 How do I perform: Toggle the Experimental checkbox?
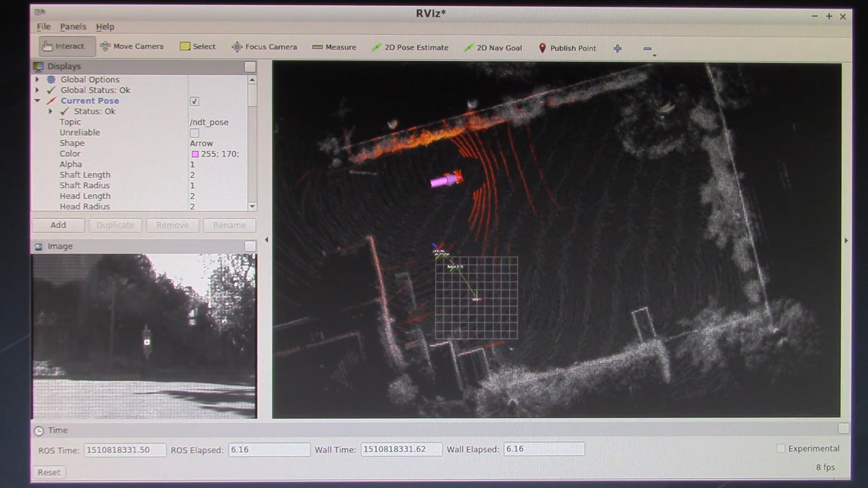click(780, 448)
